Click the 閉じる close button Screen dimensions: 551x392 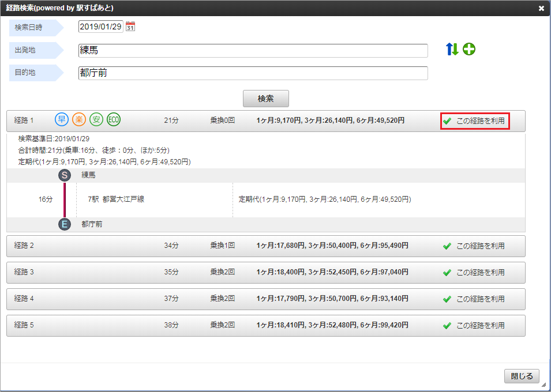tap(522, 376)
